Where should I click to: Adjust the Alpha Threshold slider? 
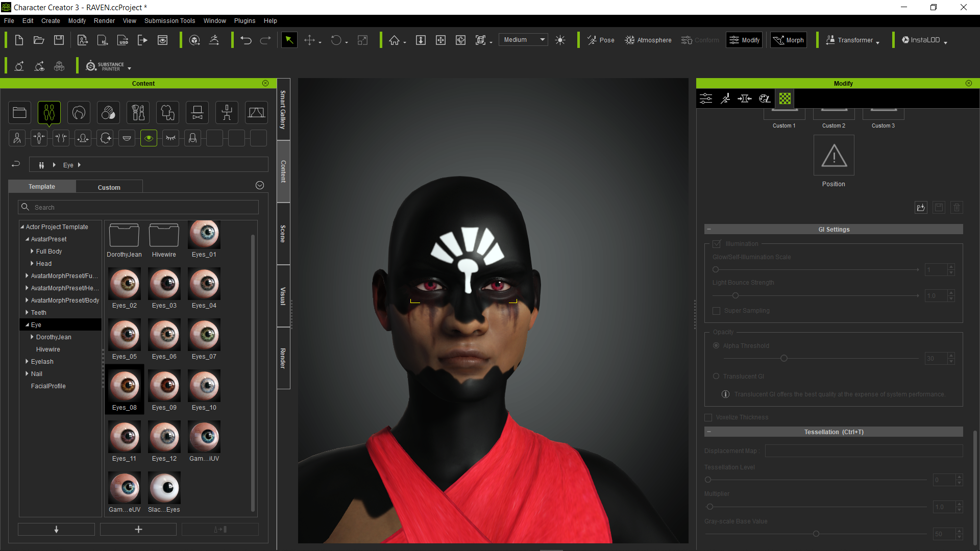click(x=784, y=358)
